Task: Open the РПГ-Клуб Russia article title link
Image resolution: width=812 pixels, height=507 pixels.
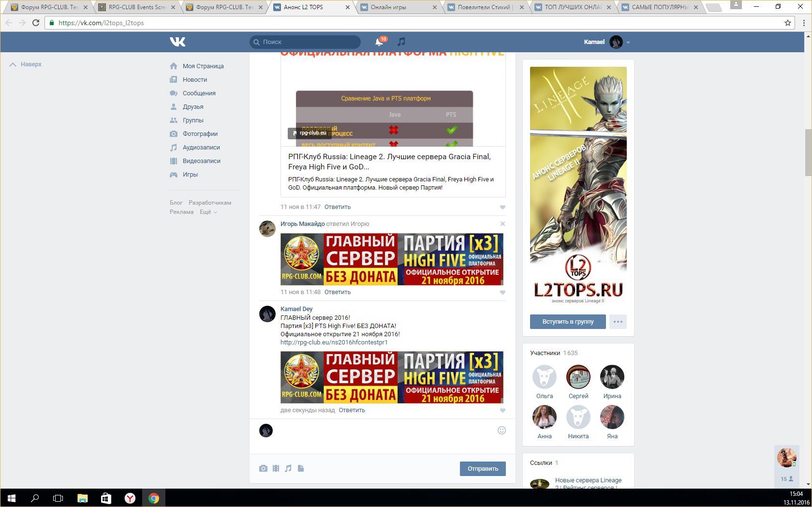Action: pos(390,162)
